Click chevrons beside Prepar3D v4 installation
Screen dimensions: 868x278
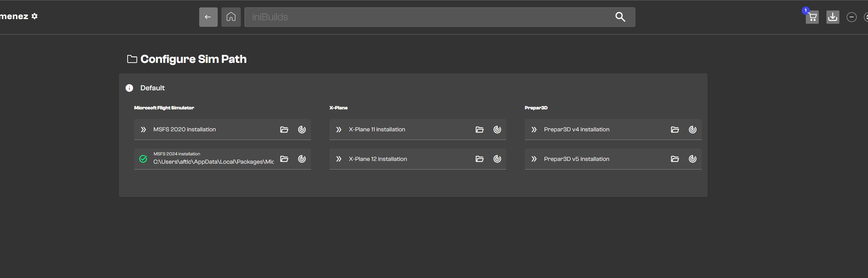tap(534, 129)
